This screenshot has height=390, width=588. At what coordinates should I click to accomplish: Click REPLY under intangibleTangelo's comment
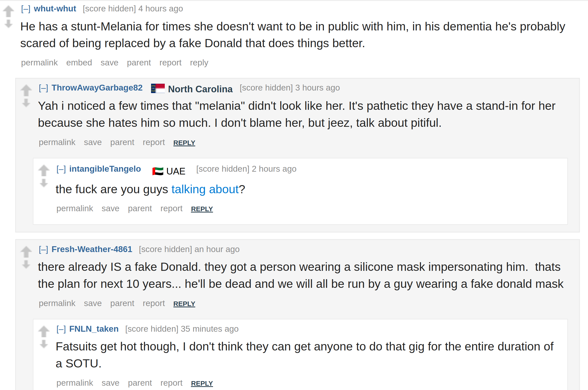[x=202, y=209]
